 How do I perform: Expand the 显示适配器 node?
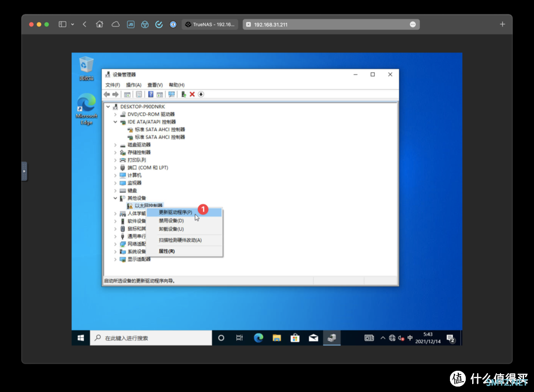[115, 260]
